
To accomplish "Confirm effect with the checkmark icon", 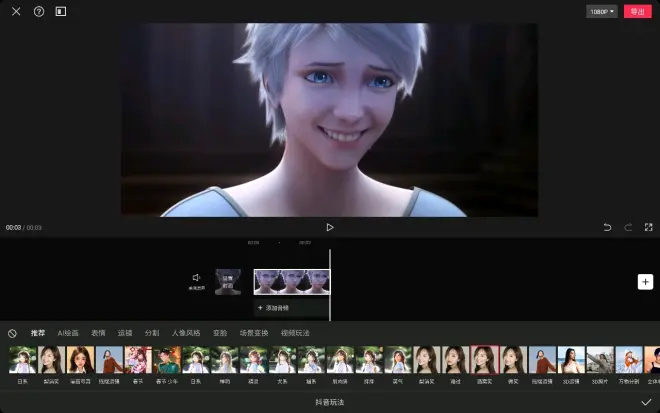I will pyautogui.click(x=646, y=402).
